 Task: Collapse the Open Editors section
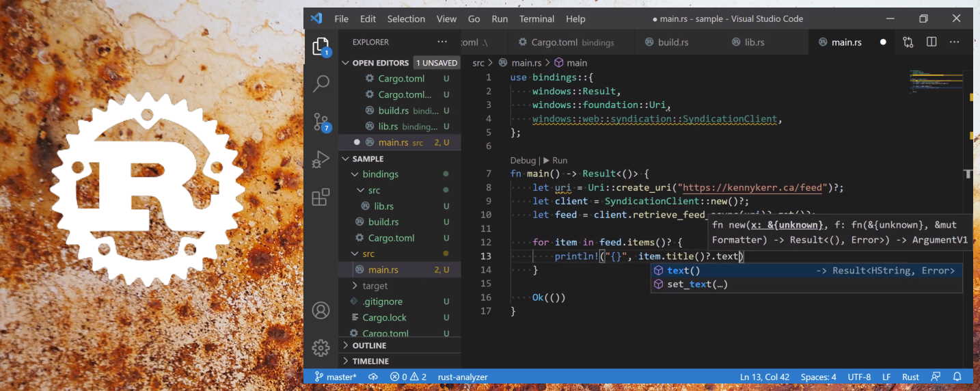click(x=345, y=62)
